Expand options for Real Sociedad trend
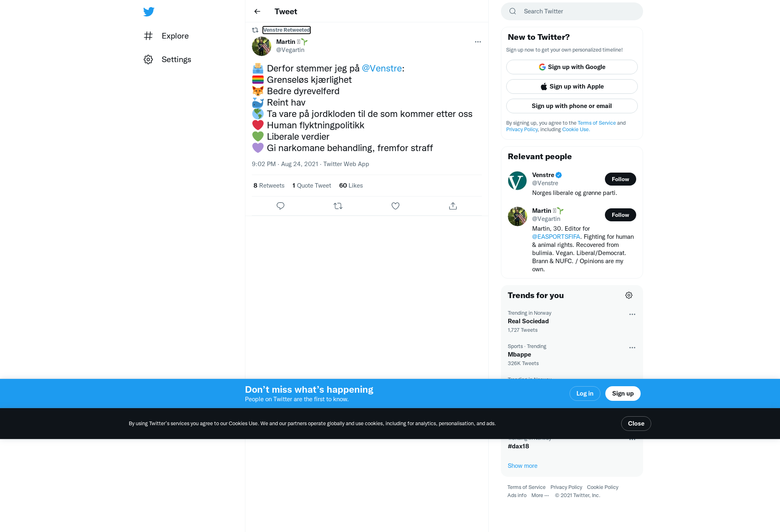The image size is (780, 532). tap(632, 314)
